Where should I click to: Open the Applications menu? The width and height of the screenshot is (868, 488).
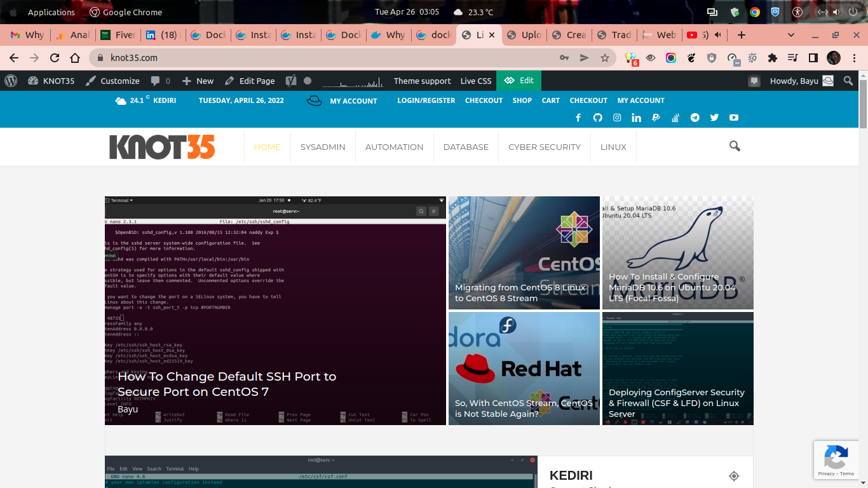[51, 12]
